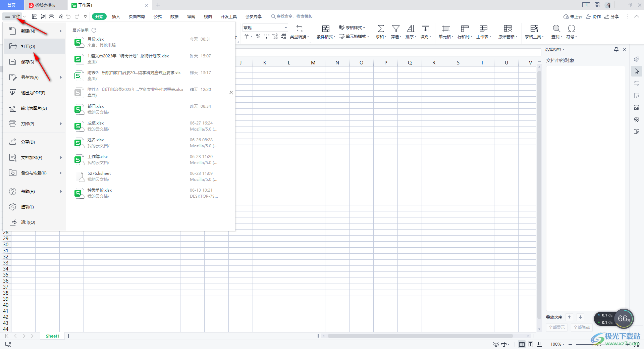Click the print icon in quick access toolbar

[x=51, y=16]
